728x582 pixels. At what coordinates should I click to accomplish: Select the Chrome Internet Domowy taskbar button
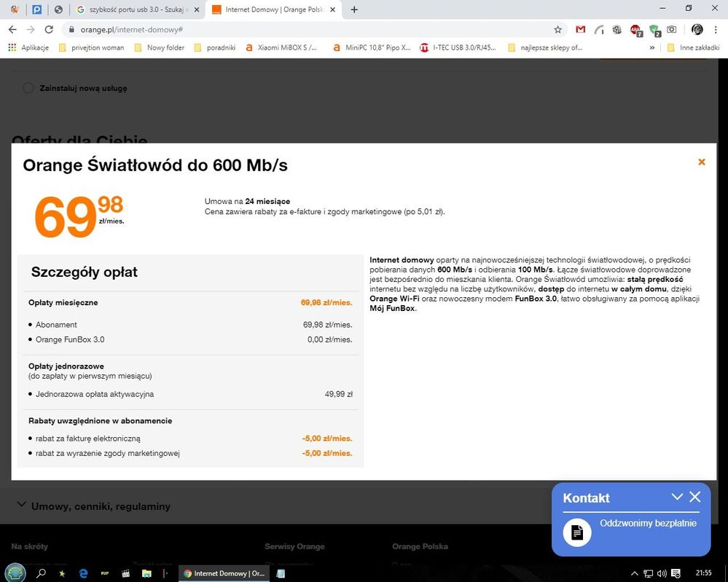224,573
